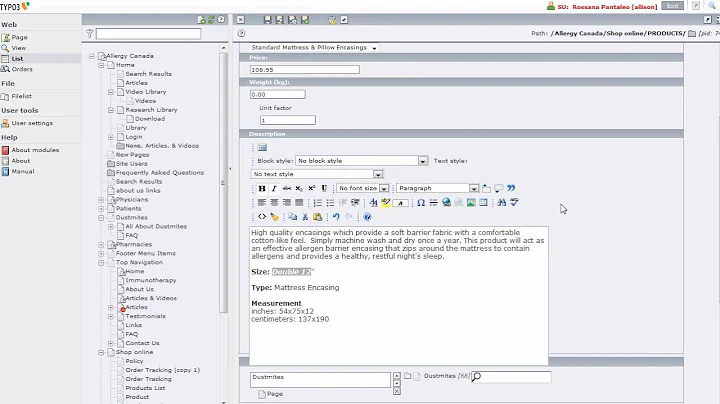Image resolution: width=720 pixels, height=404 pixels.
Task: Click the save and create new icon
Action: [305, 20]
